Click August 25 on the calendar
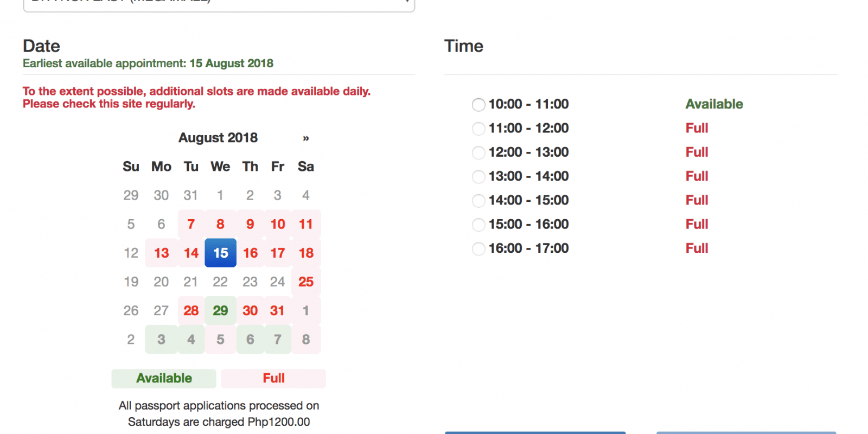 (306, 282)
